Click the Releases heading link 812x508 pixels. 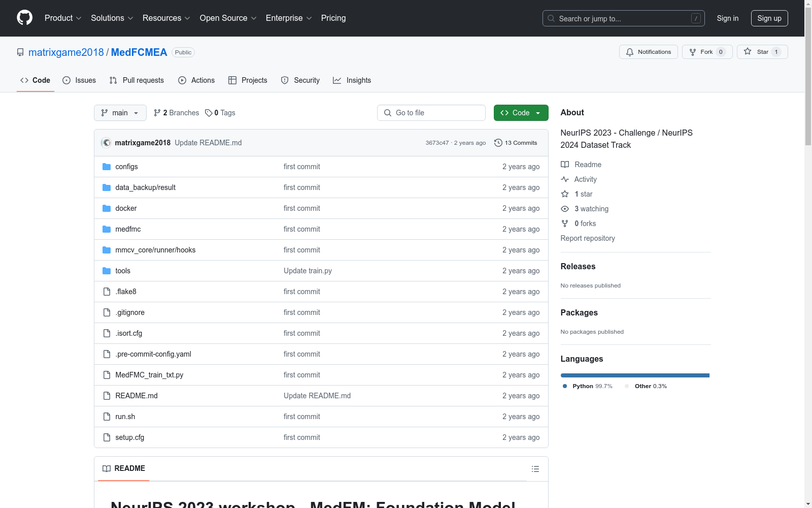coord(578,266)
